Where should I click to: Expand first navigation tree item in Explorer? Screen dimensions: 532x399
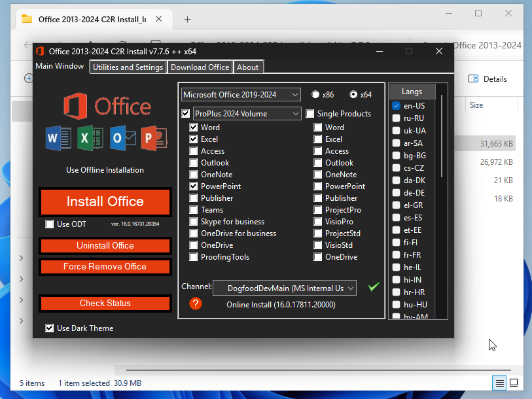click(x=22, y=258)
